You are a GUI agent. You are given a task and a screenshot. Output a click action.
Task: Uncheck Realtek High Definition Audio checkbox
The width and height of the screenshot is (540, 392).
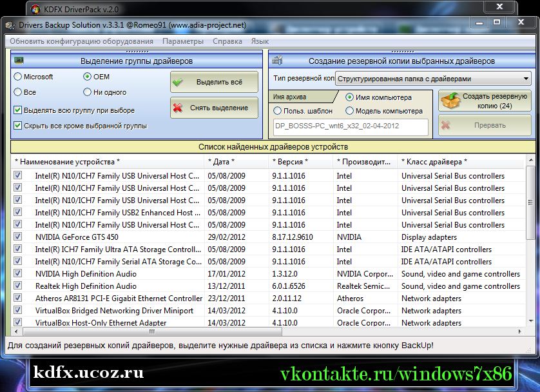17,286
